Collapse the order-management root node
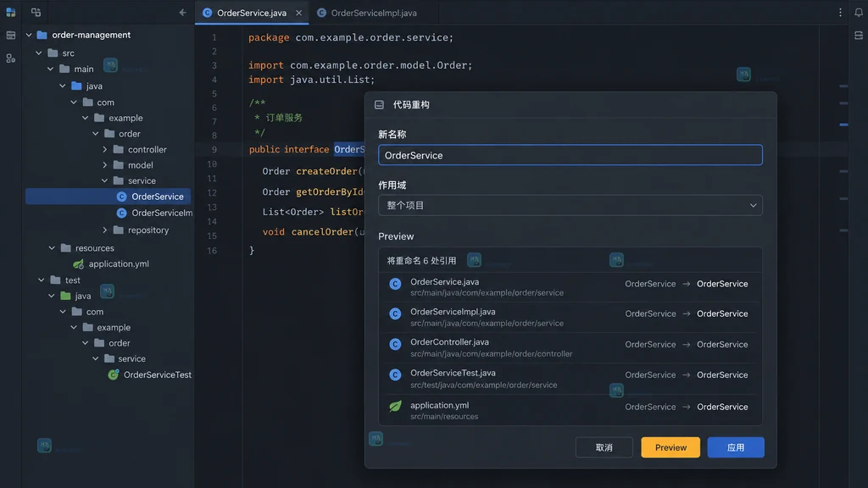 tap(29, 35)
